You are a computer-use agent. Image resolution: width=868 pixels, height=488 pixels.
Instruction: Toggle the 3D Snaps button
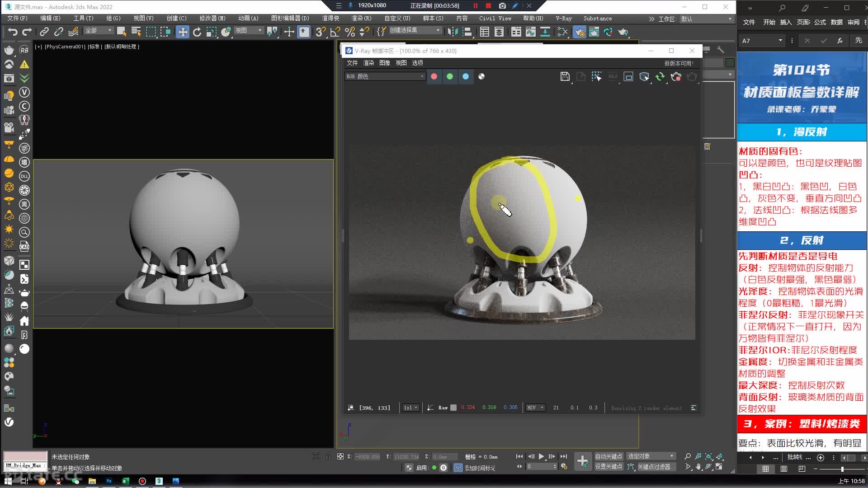coord(321,32)
